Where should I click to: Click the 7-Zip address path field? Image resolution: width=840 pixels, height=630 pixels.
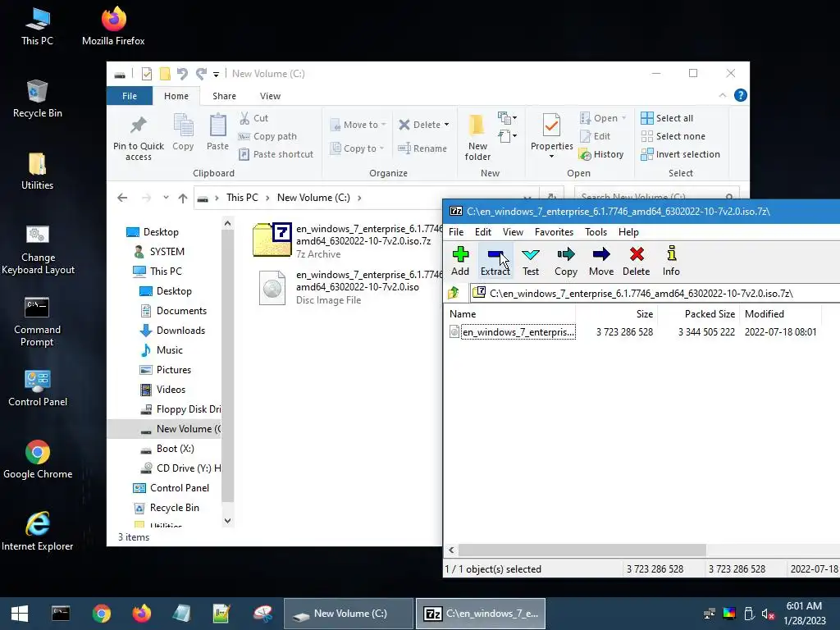tap(655, 293)
